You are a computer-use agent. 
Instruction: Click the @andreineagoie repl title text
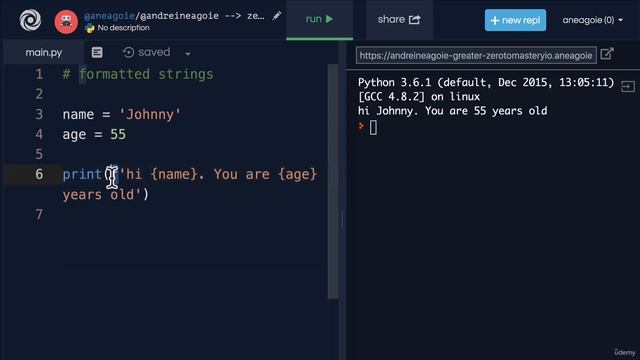point(180,16)
